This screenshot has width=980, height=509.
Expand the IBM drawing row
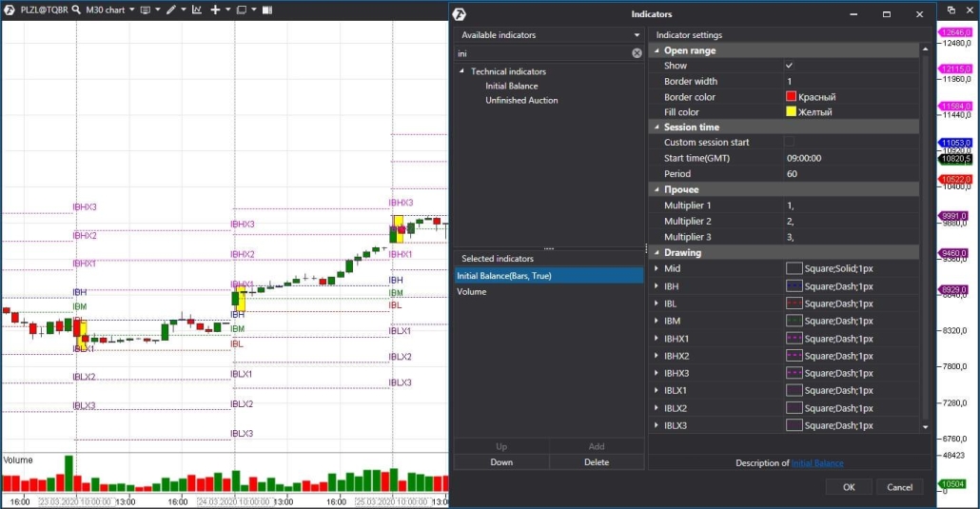657,321
